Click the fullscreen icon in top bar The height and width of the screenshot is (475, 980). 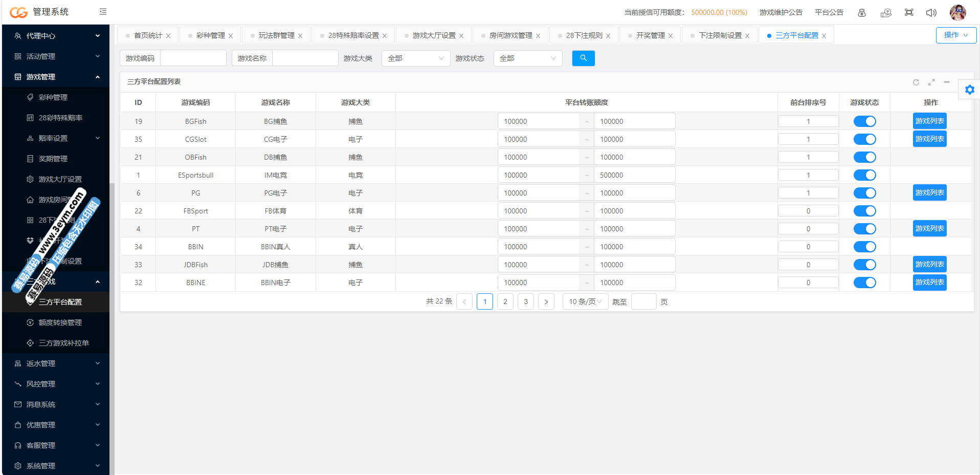tap(908, 13)
